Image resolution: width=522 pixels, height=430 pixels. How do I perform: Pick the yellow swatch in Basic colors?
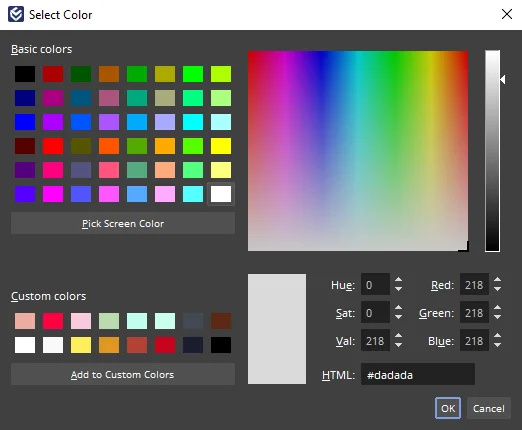pos(221,146)
